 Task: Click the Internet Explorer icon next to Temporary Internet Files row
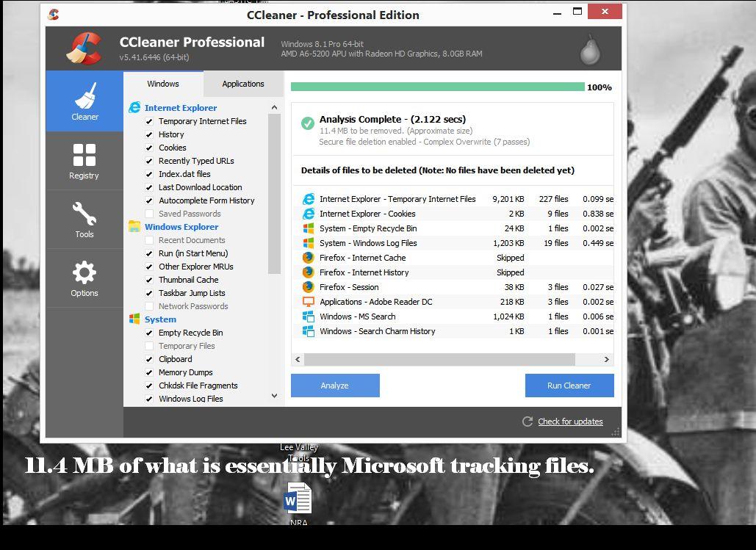tap(309, 198)
